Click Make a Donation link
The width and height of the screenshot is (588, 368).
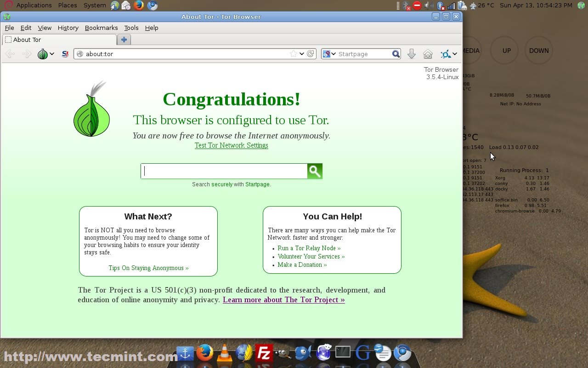302,264
